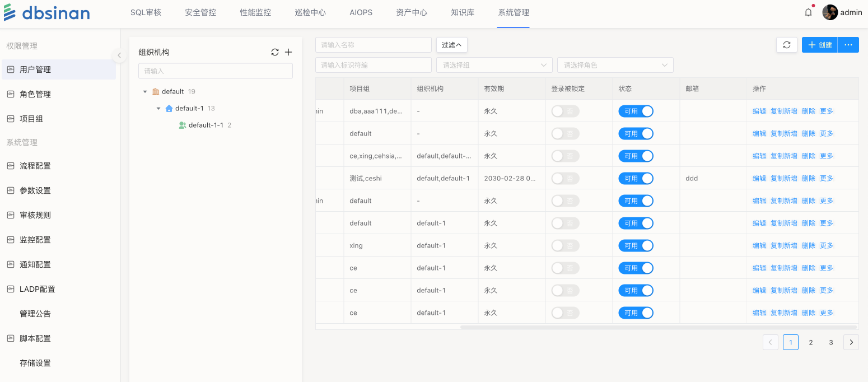Refresh the organization tree (组织机构)
868x382 pixels.
[x=275, y=52]
